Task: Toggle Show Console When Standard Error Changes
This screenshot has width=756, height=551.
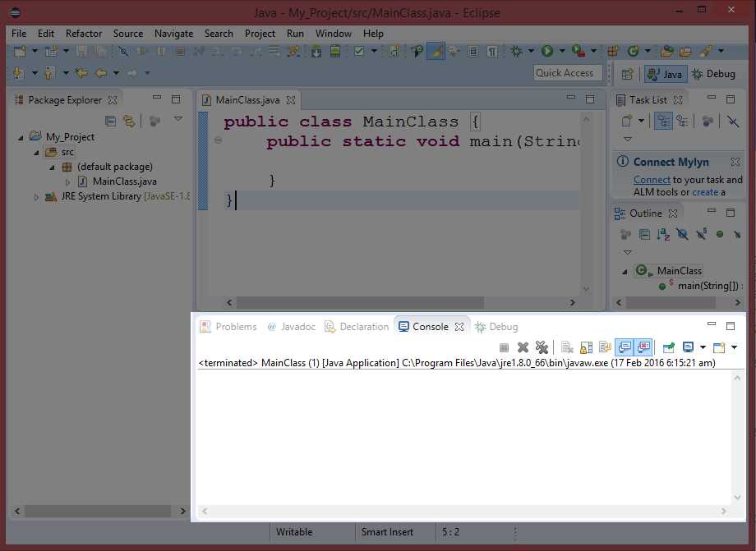Action: click(643, 347)
